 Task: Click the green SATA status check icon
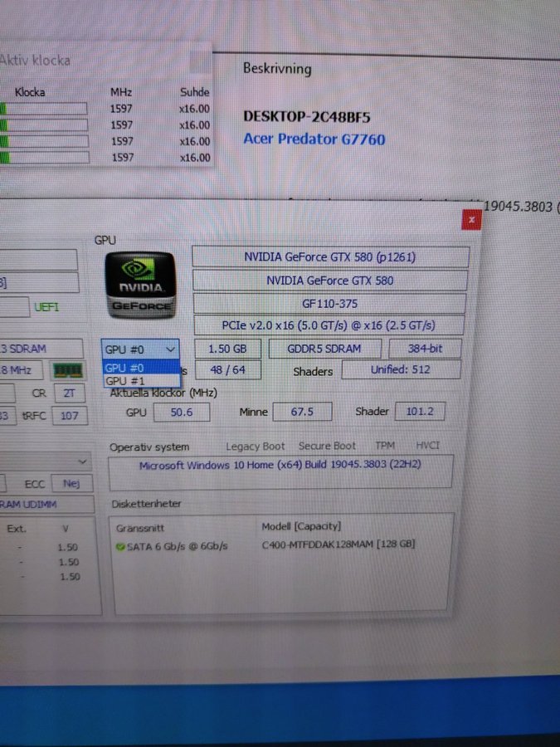[120, 546]
